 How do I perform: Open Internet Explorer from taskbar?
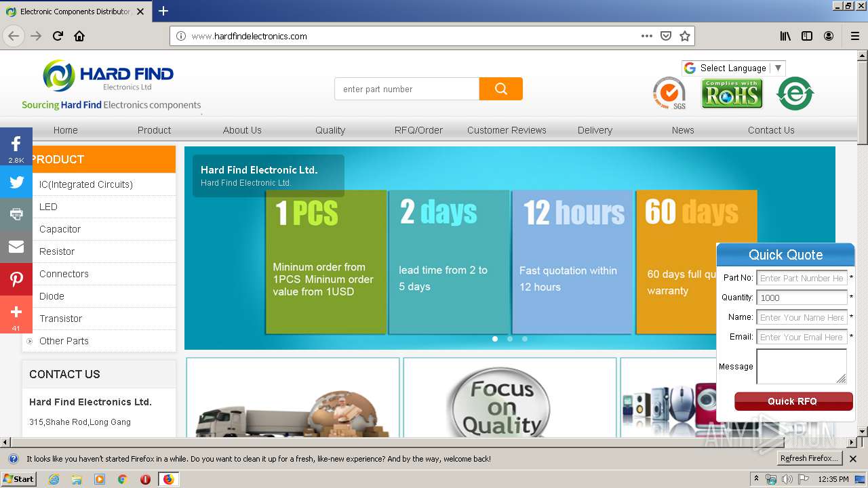(54, 479)
